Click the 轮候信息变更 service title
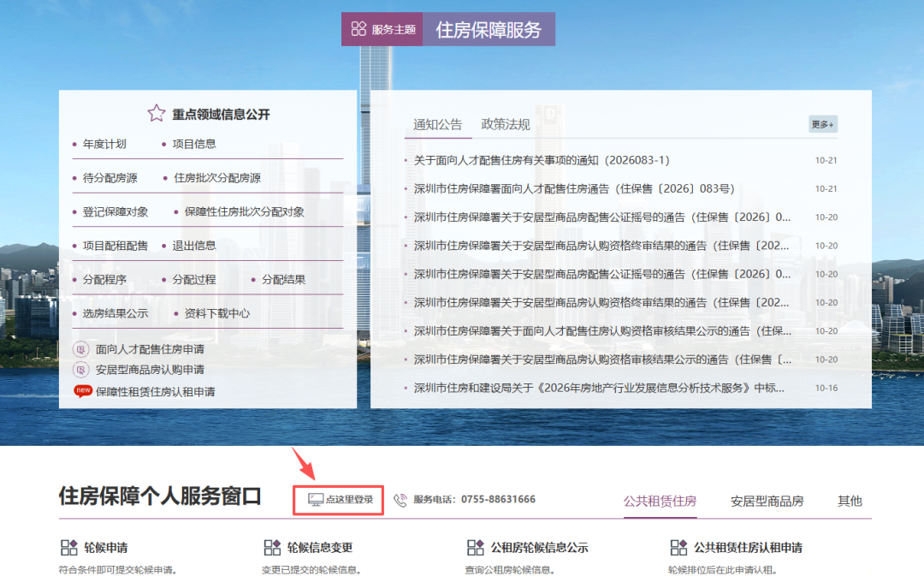Screen dimensions: 924x582 [320, 547]
